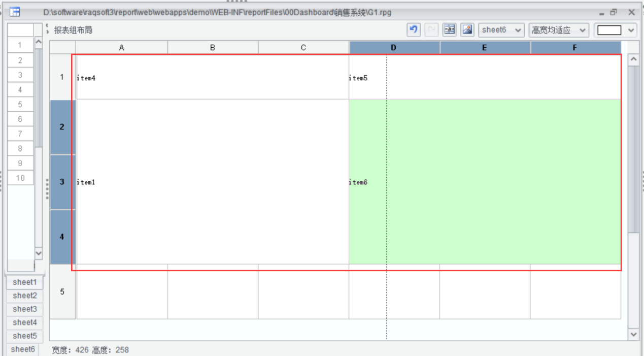Viewport: 644px width, 356px height.
Task: Switch to the sheet3 tab
Action: (25, 309)
